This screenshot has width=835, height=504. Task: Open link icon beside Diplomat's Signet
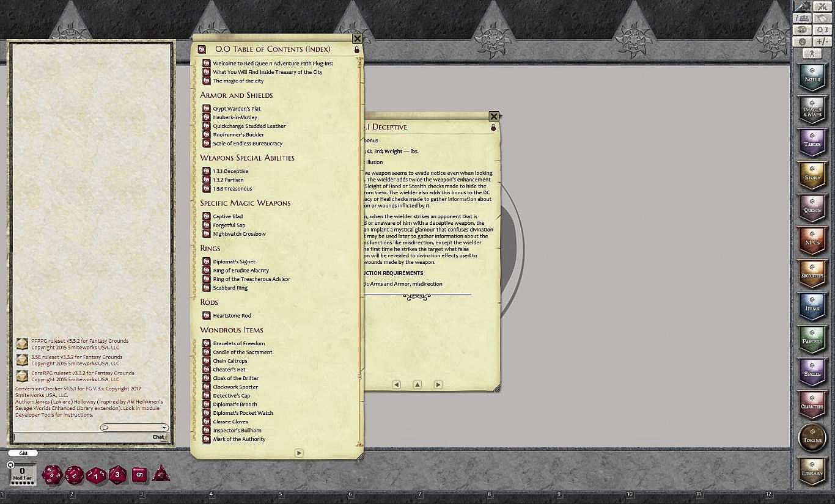[207, 261]
